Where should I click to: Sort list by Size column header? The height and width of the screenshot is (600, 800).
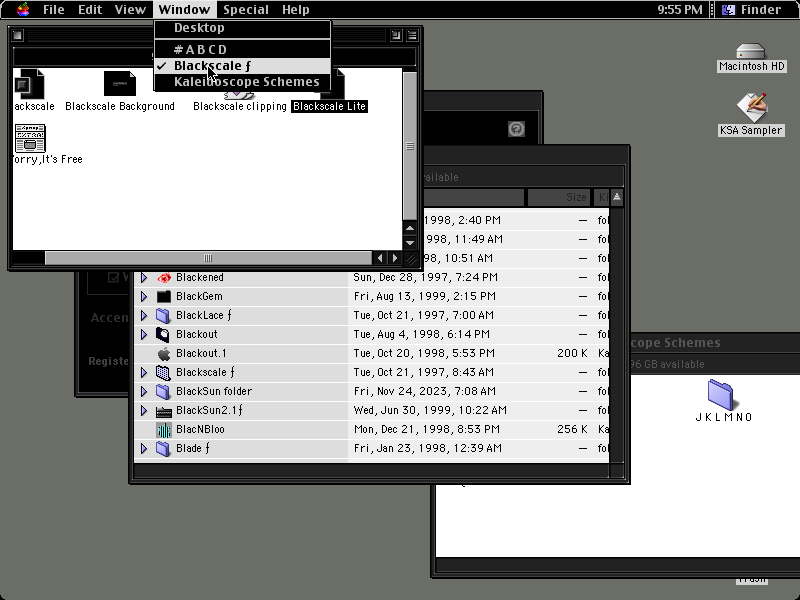click(x=559, y=197)
